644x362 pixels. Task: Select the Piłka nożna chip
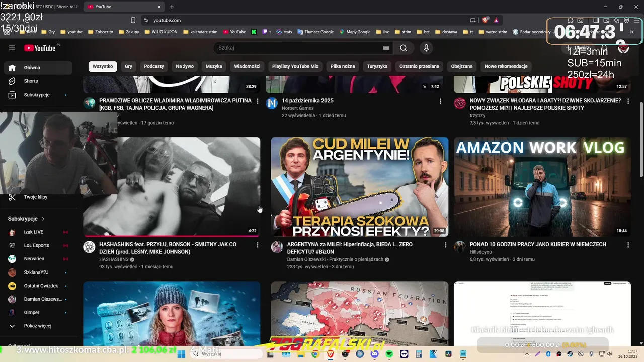[343, 66]
